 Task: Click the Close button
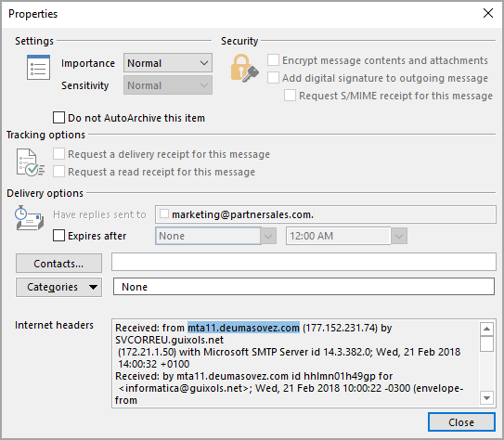461,422
